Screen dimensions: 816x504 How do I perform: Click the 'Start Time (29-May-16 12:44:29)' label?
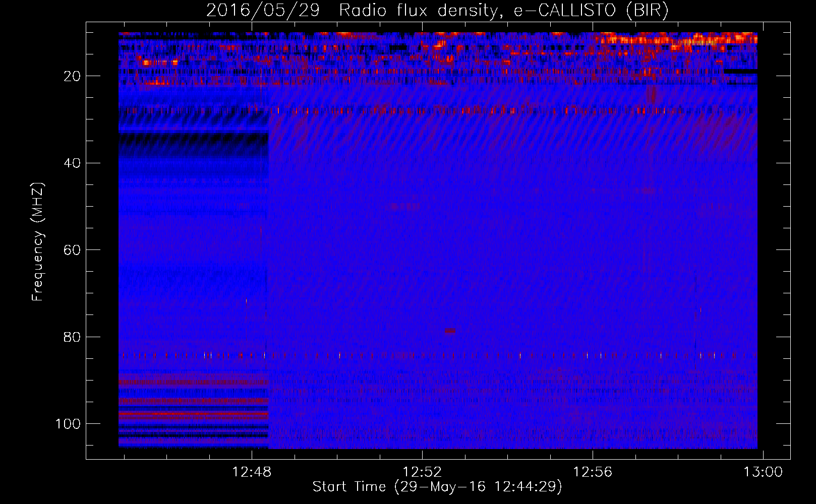(x=437, y=487)
